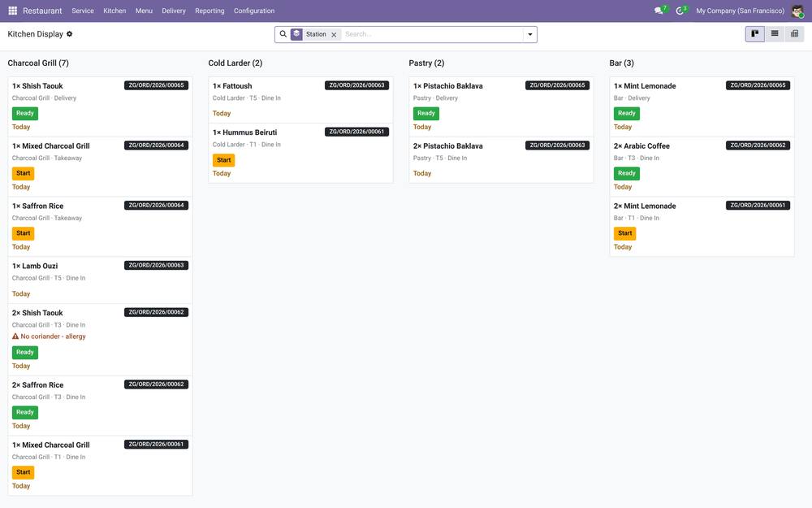
Task: Click Ready on 1× Mint Lemonade card
Action: coord(627,113)
